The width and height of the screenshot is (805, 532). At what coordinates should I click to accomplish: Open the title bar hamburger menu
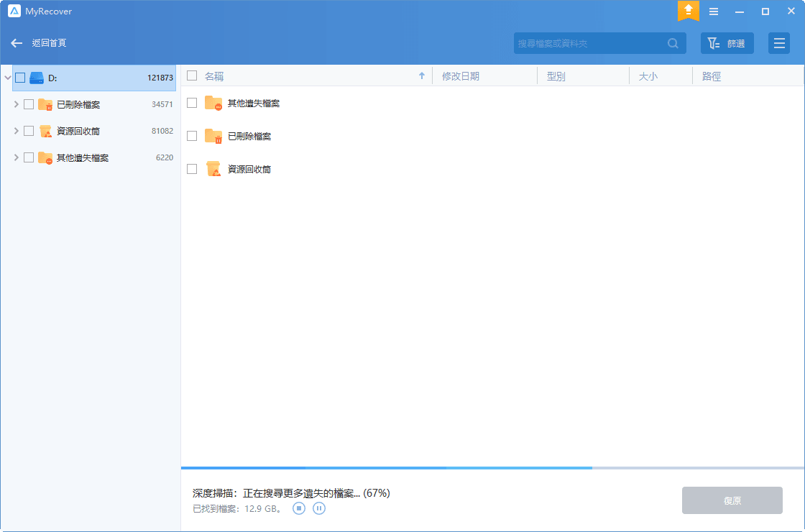pyautogui.click(x=714, y=12)
